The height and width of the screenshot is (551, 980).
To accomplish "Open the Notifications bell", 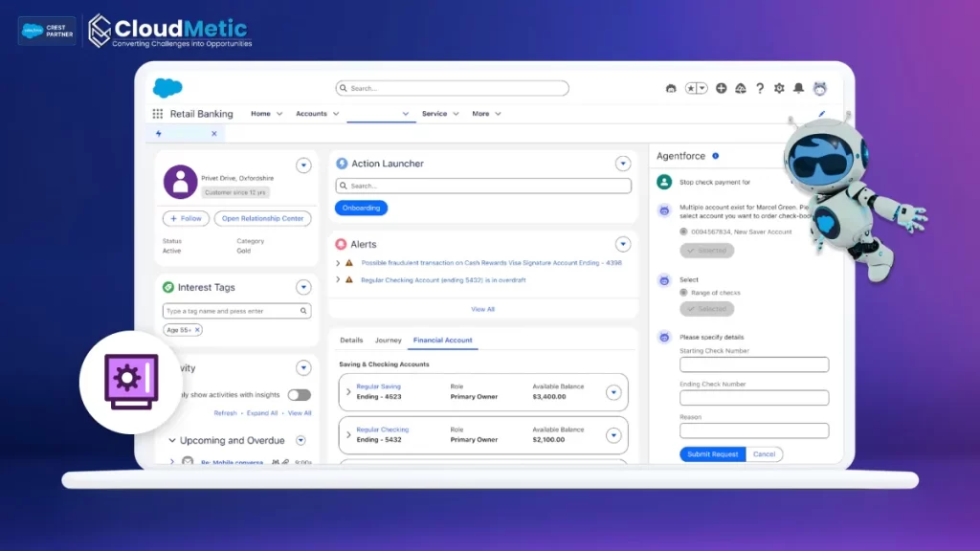I will pyautogui.click(x=800, y=88).
